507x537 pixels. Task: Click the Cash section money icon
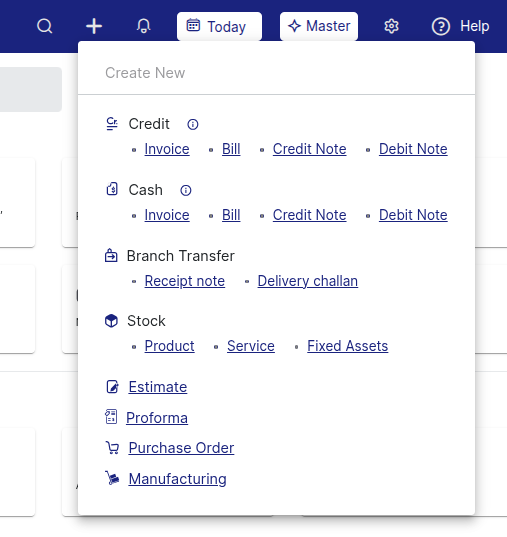pyautogui.click(x=112, y=189)
